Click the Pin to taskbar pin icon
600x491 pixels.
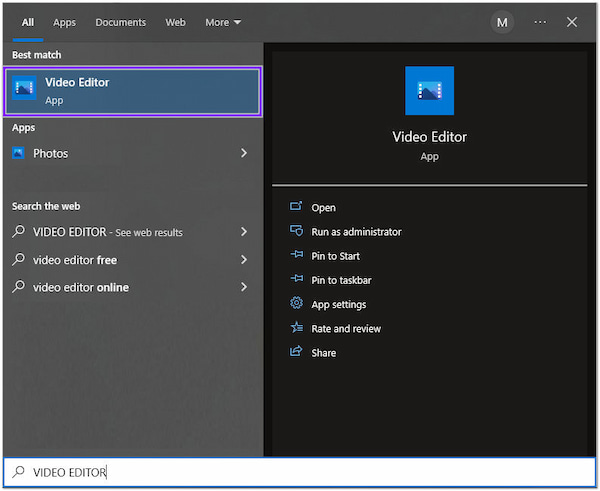coord(297,278)
